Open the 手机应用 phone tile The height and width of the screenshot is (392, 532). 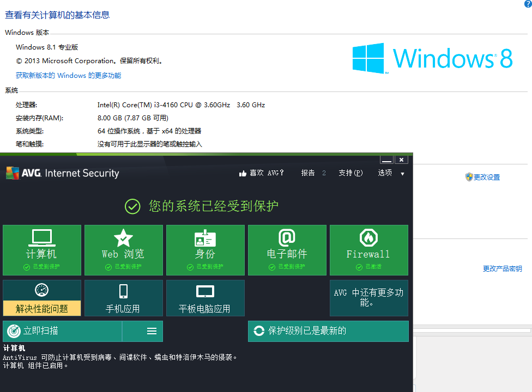(124, 298)
